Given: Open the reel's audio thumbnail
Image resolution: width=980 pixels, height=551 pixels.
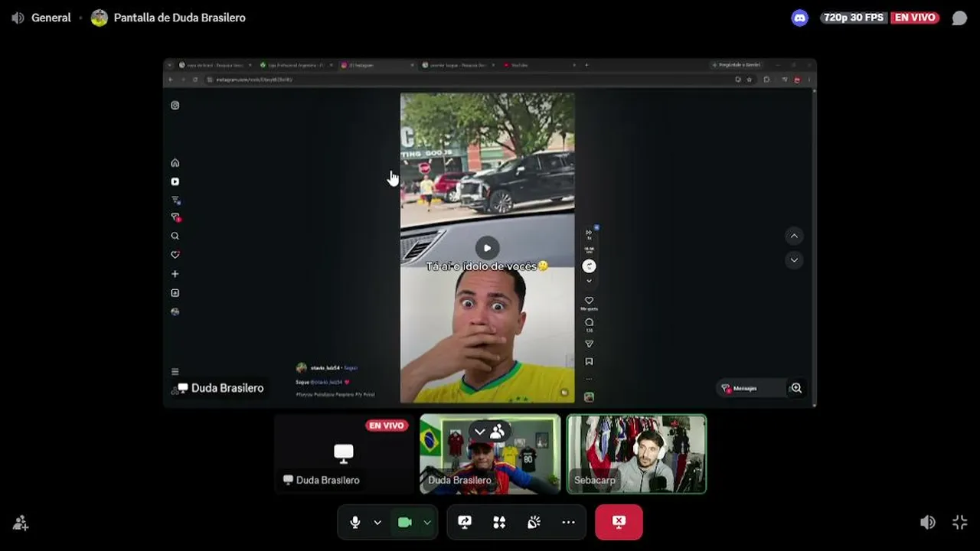Looking at the screenshot, I should click(x=589, y=397).
